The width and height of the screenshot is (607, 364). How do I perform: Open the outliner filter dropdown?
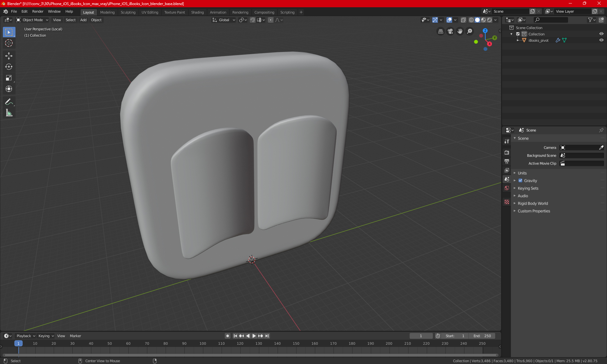pyautogui.click(x=592, y=20)
